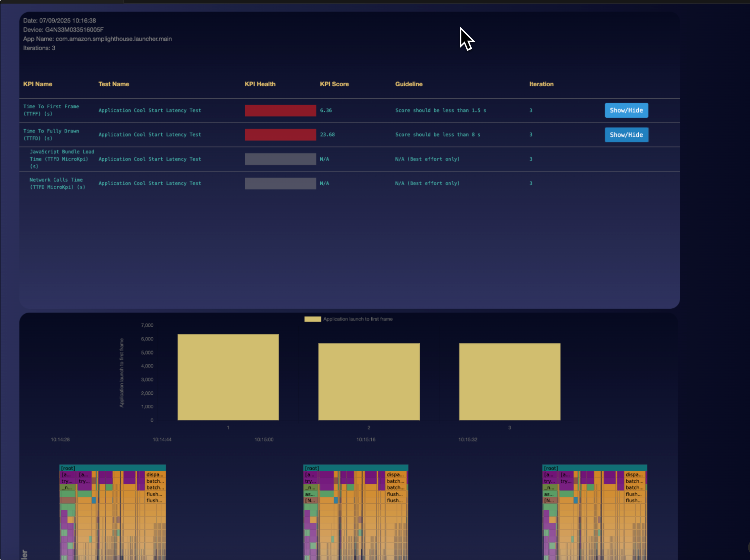Viewport: 750px width, 560px height.
Task: Click the KPI Score column header
Action: point(334,84)
